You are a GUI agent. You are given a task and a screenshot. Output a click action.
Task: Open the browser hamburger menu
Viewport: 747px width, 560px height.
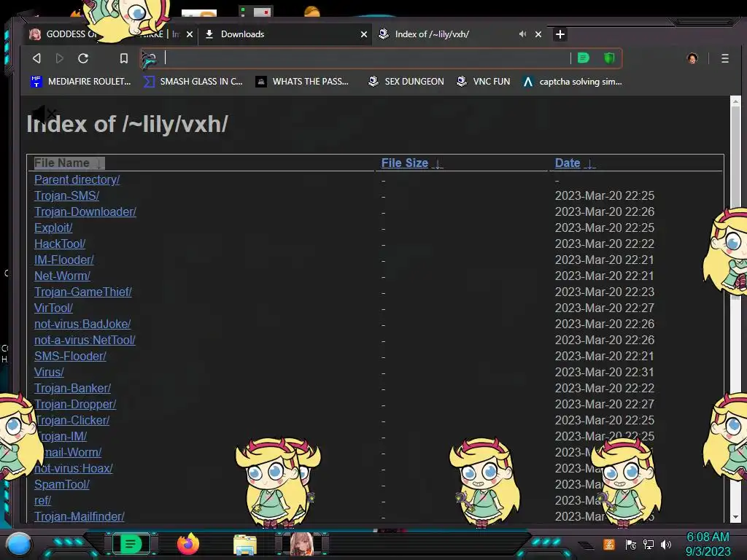[724, 58]
